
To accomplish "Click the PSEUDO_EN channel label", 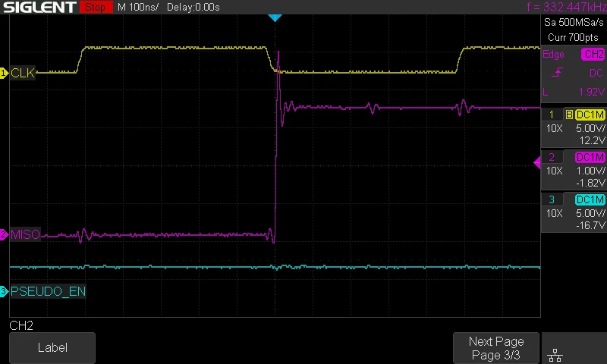I will (48, 291).
